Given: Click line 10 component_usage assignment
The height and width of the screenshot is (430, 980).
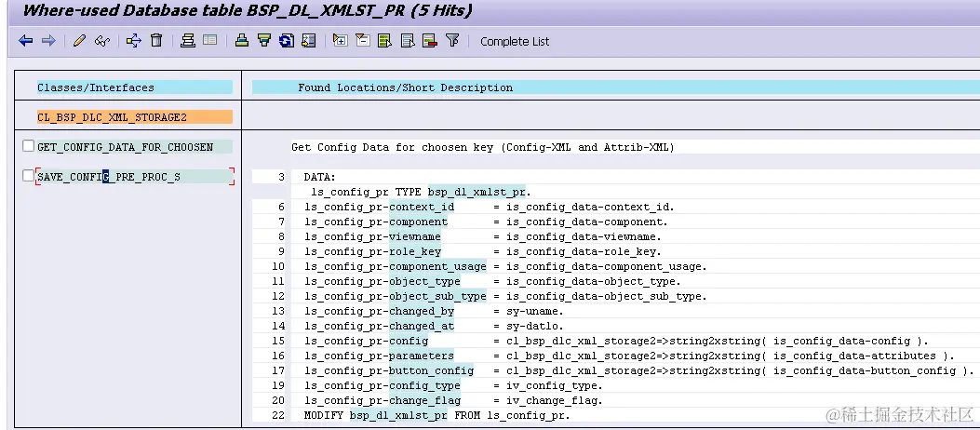Looking at the screenshot, I should (505, 266).
